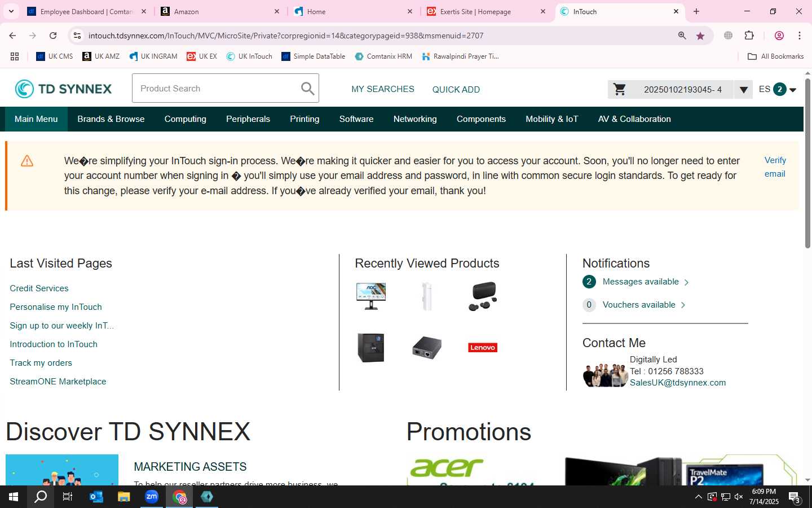Click the TD SYNNEX logo
This screenshot has width=812, height=508.
[x=63, y=89]
